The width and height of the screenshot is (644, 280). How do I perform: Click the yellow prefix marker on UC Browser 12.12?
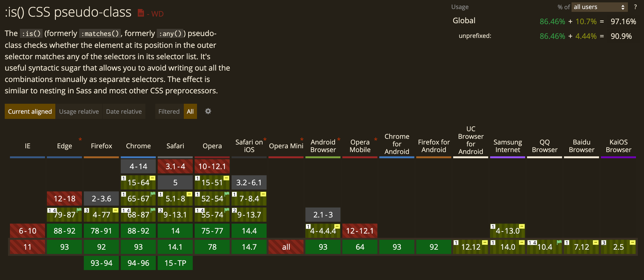(485, 243)
